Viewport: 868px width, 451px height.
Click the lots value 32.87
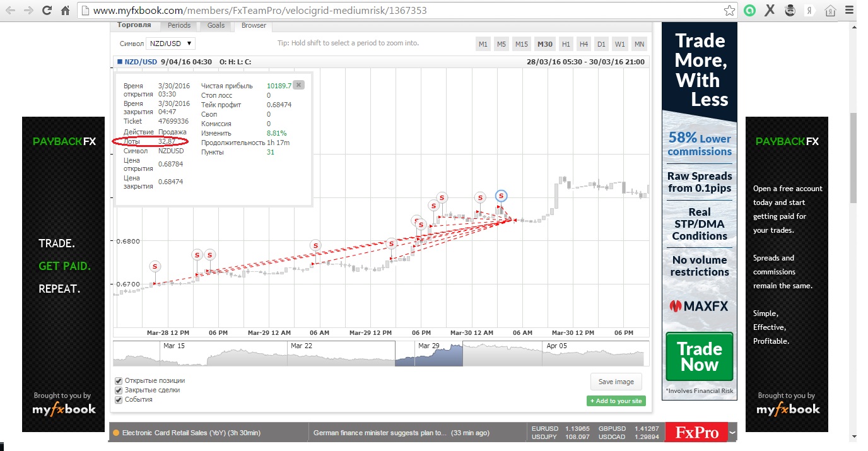click(167, 141)
